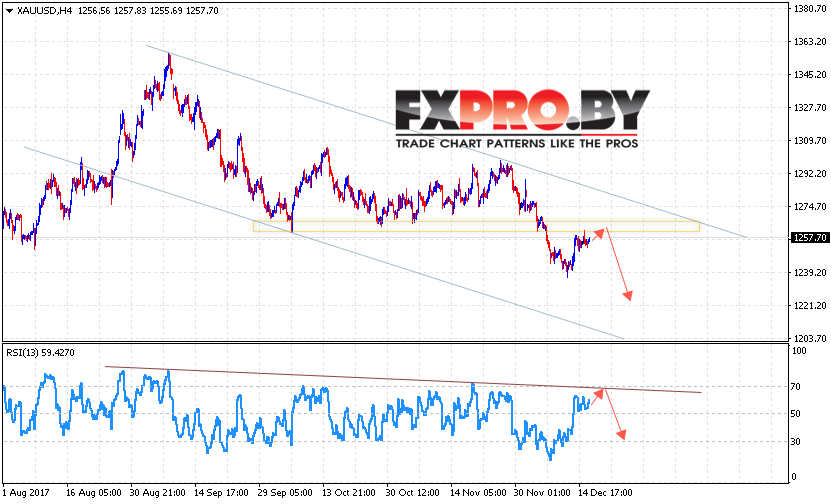
Task: Click the 14 Nov 05:00 time label
Action: 477,493
